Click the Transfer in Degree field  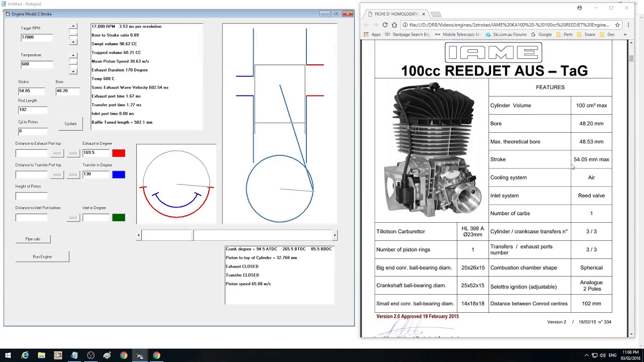96,174
